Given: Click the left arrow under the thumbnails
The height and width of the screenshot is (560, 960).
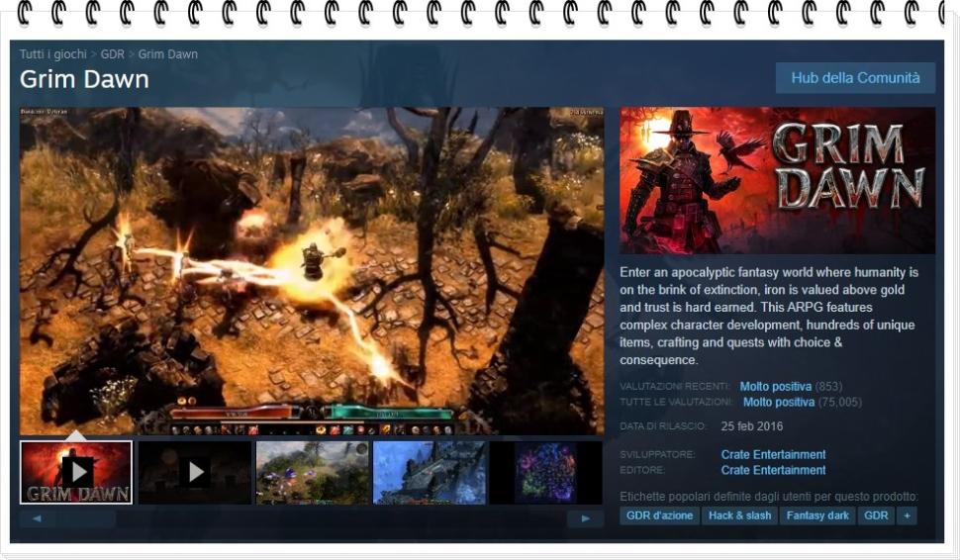Looking at the screenshot, I should coord(37,518).
